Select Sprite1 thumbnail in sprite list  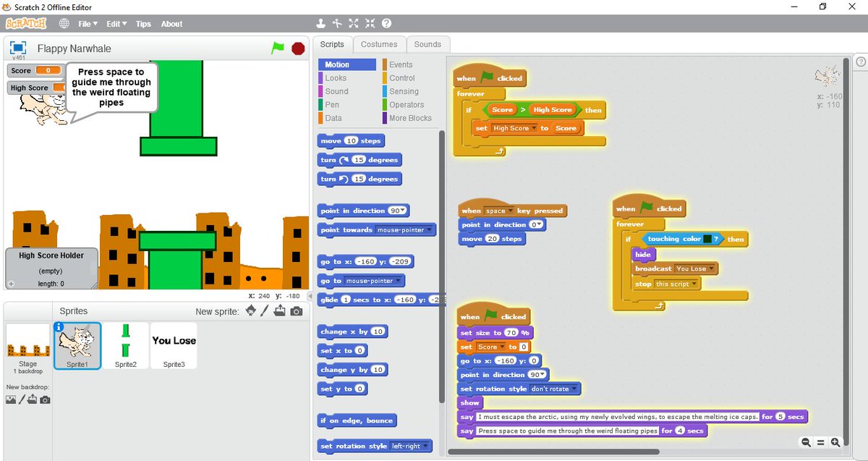coord(77,346)
